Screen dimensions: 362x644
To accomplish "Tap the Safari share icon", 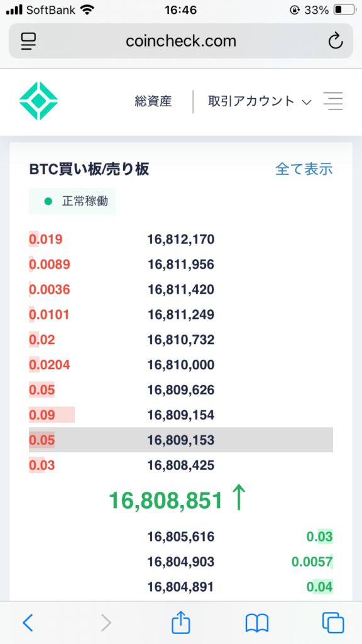I will [x=180, y=622].
